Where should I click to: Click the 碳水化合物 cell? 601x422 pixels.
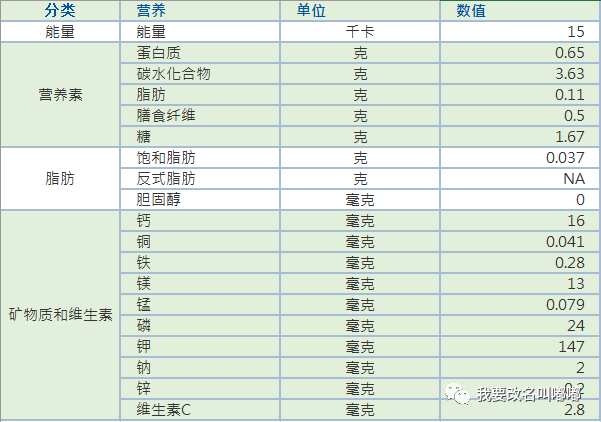pyautogui.click(x=200, y=74)
